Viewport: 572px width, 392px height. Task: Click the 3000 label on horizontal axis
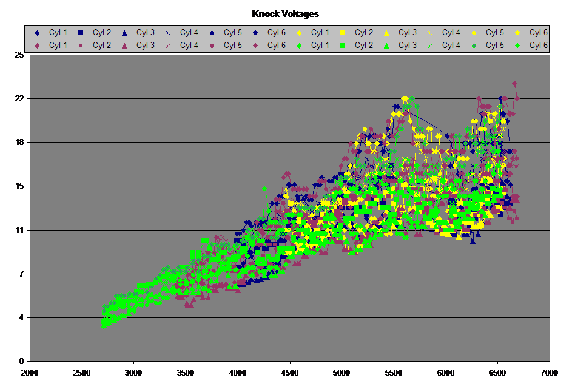(x=133, y=373)
